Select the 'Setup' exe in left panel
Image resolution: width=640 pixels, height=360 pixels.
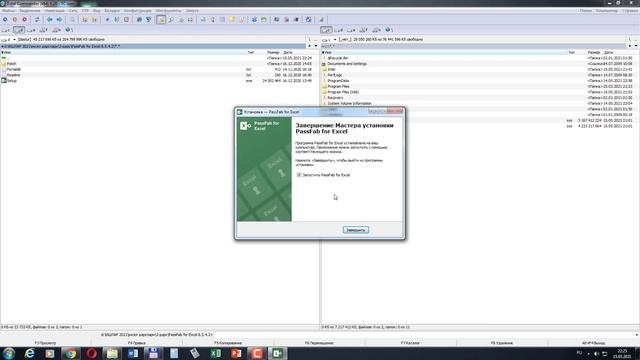click(11, 81)
